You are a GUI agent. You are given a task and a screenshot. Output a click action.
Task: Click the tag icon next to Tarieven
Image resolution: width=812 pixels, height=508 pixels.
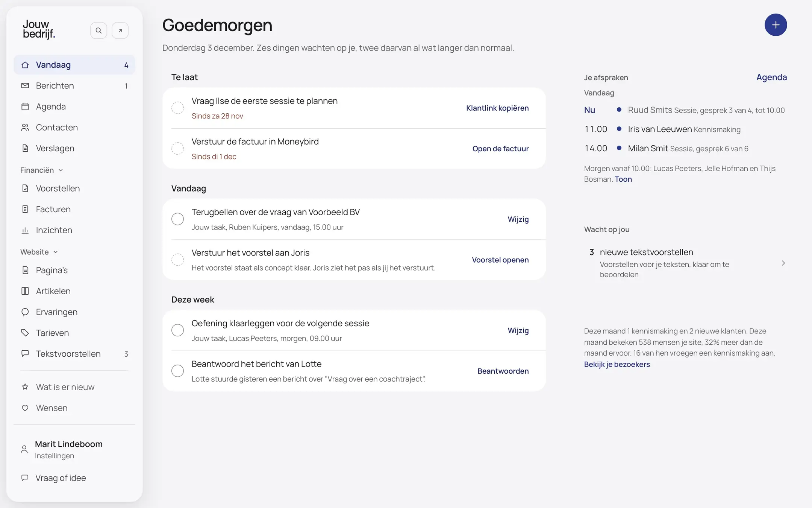25,333
